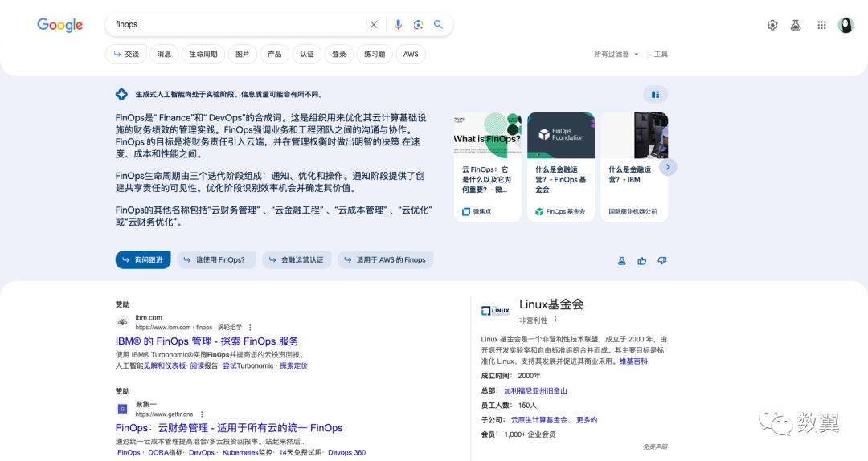Image resolution: width=868 pixels, height=461 pixels.
Task: Open the FinOps Foundation source card
Action: pyautogui.click(x=561, y=167)
